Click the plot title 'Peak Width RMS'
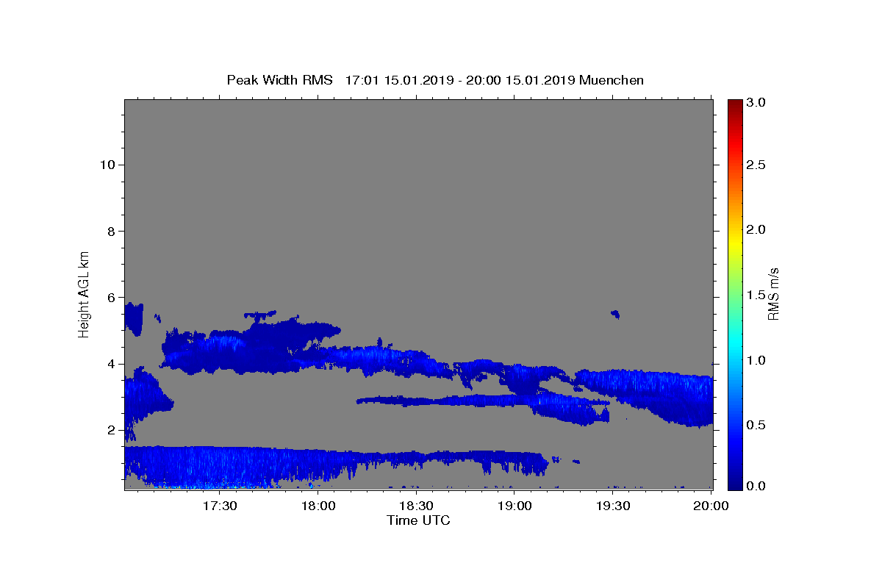The image size is (882, 588). 279,80
